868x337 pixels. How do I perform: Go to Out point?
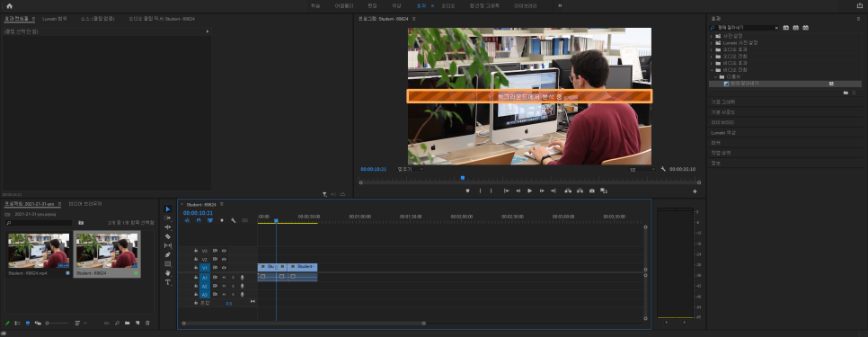pyautogui.click(x=553, y=191)
